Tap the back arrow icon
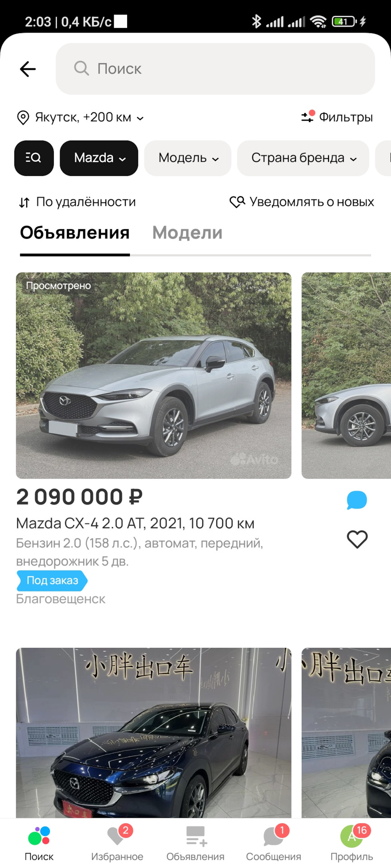This screenshot has width=391, height=868. (x=28, y=69)
